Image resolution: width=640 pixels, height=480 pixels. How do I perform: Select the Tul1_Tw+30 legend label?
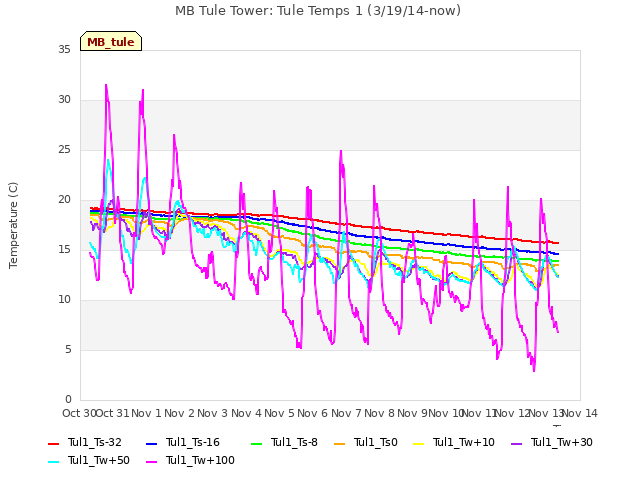tap(562, 442)
